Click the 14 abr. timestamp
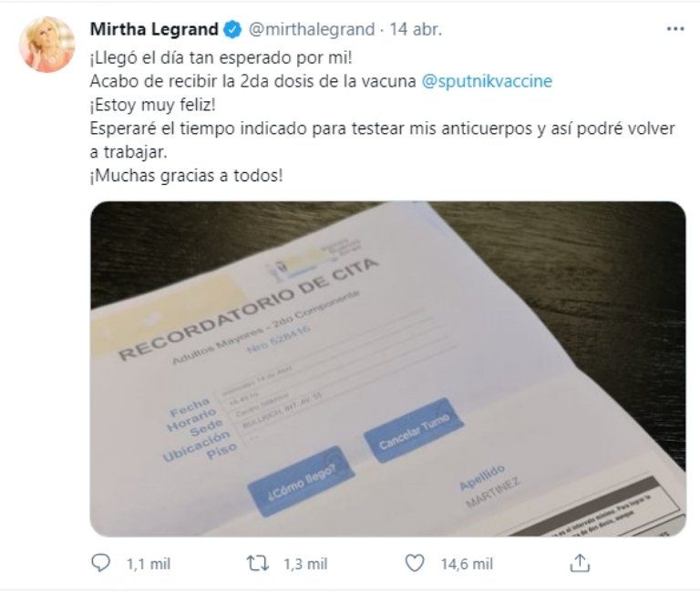Viewport: 700px width, 593px height. (416, 29)
